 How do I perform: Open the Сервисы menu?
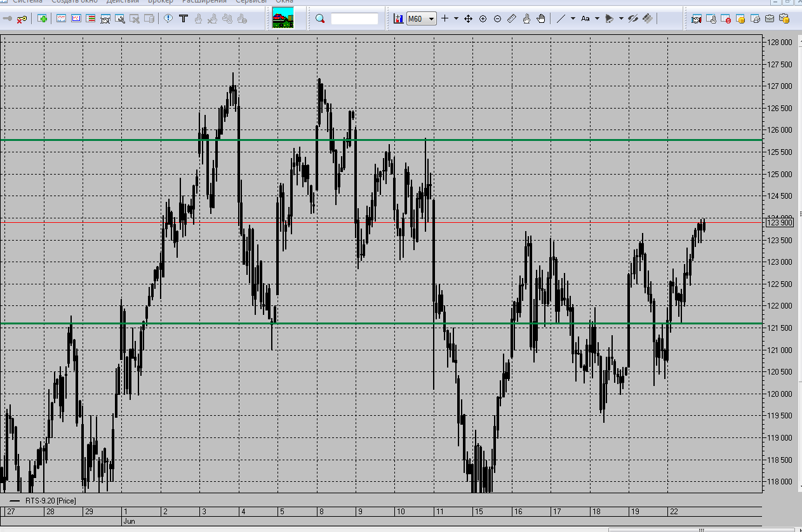tap(251, 2)
